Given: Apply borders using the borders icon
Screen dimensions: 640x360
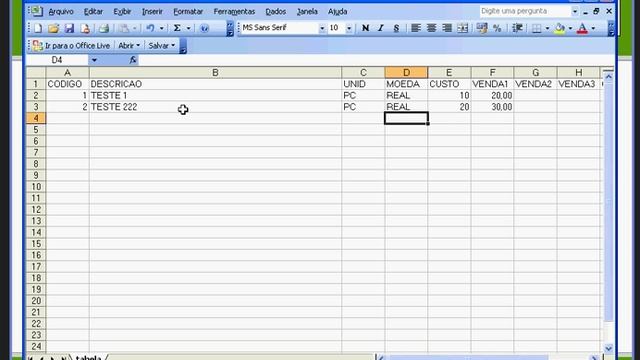Looking at the screenshot, I should click(537, 28).
